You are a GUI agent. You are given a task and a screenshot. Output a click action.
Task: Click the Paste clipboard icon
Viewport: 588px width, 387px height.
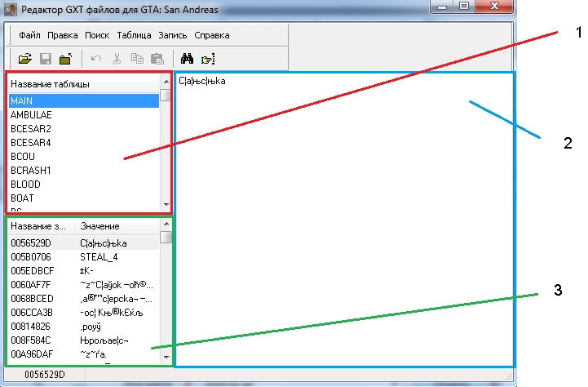coord(157,59)
